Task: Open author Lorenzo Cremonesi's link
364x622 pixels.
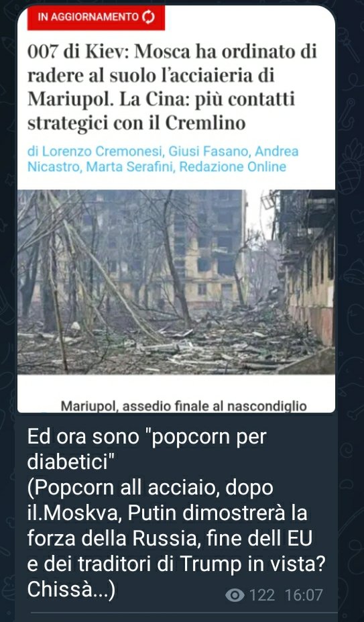Action: 97,152
